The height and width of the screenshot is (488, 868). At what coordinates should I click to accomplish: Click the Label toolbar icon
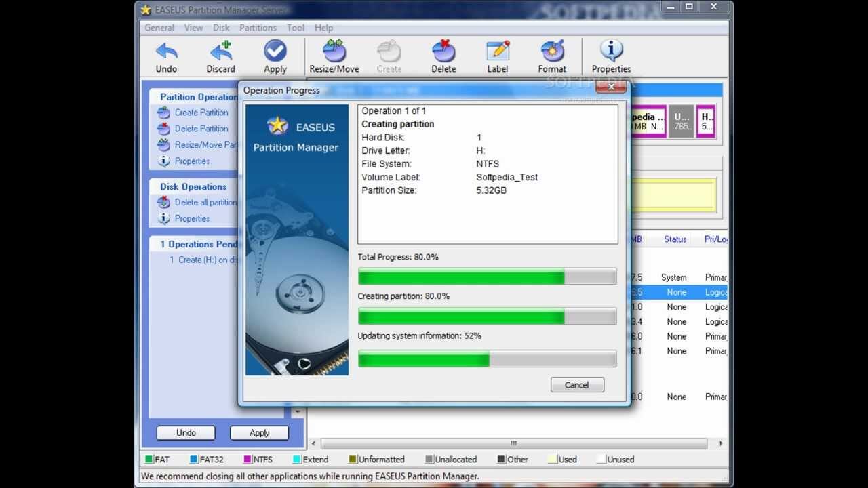pos(498,51)
